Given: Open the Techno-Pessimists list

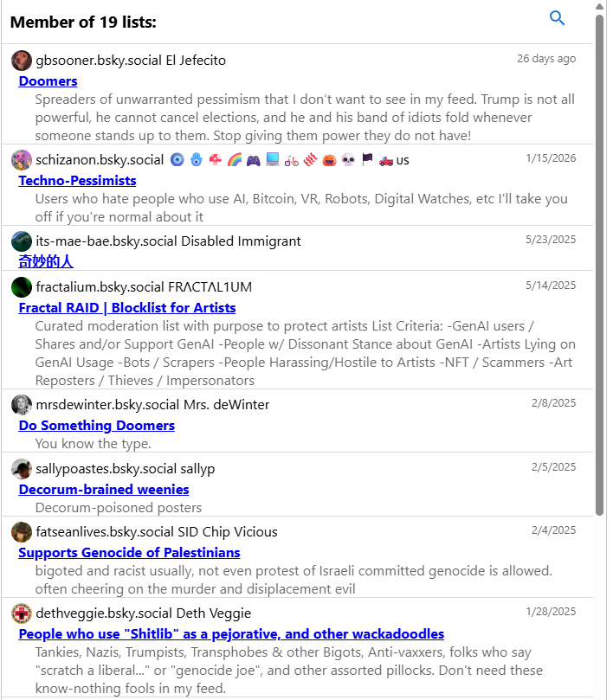Looking at the screenshot, I should click(77, 181).
